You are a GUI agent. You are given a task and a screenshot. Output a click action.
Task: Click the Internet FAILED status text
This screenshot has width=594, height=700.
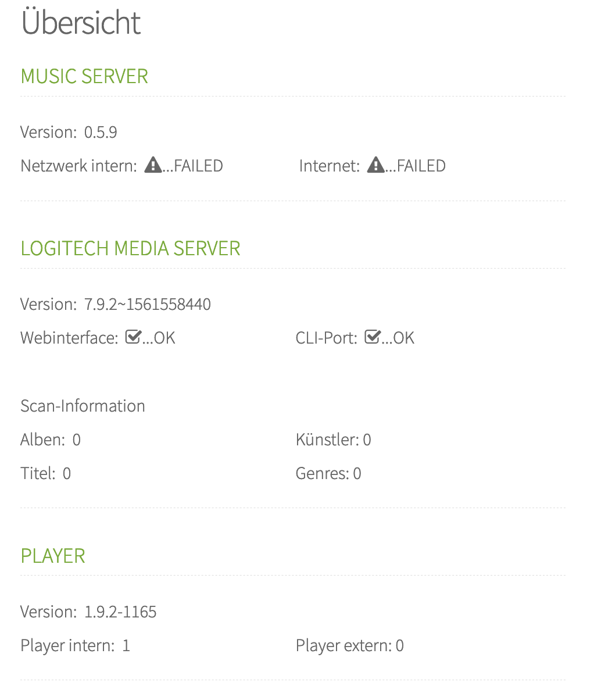point(421,166)
